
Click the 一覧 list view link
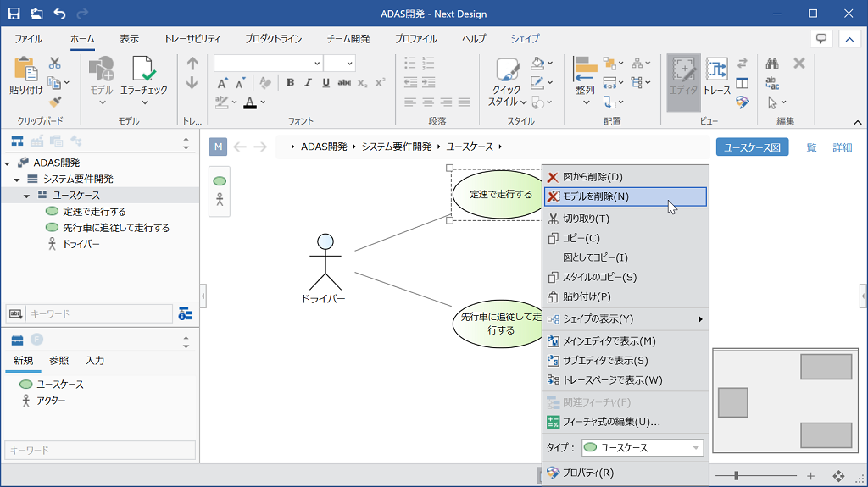tap(807, 147)
